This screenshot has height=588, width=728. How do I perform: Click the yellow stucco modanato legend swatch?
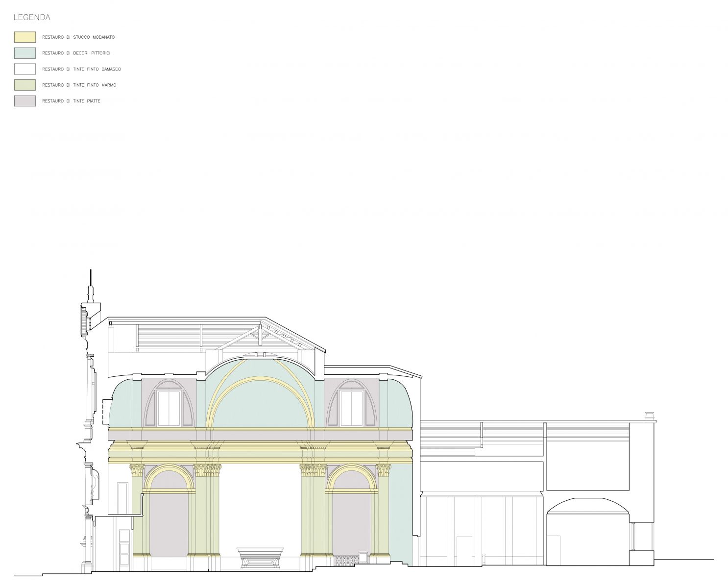pos(24,37)
